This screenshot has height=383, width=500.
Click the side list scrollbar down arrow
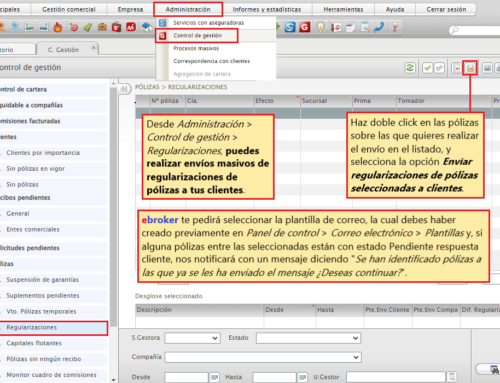point(113,380)
